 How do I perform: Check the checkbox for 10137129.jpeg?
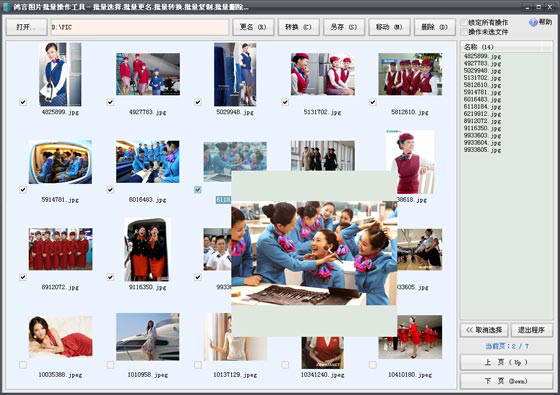point(198,365)
